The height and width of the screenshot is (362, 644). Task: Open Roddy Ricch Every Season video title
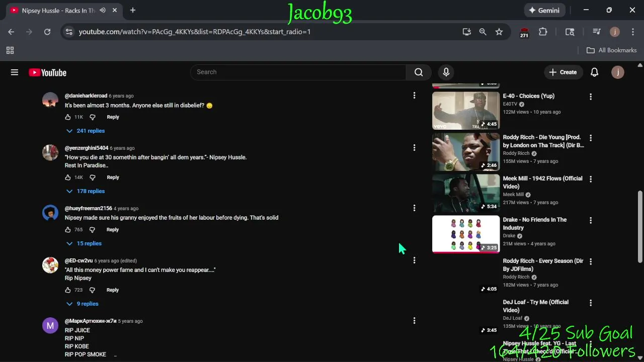543,265
